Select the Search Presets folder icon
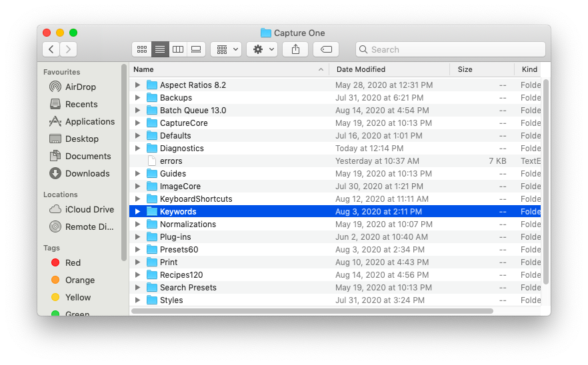 point(152,288)
